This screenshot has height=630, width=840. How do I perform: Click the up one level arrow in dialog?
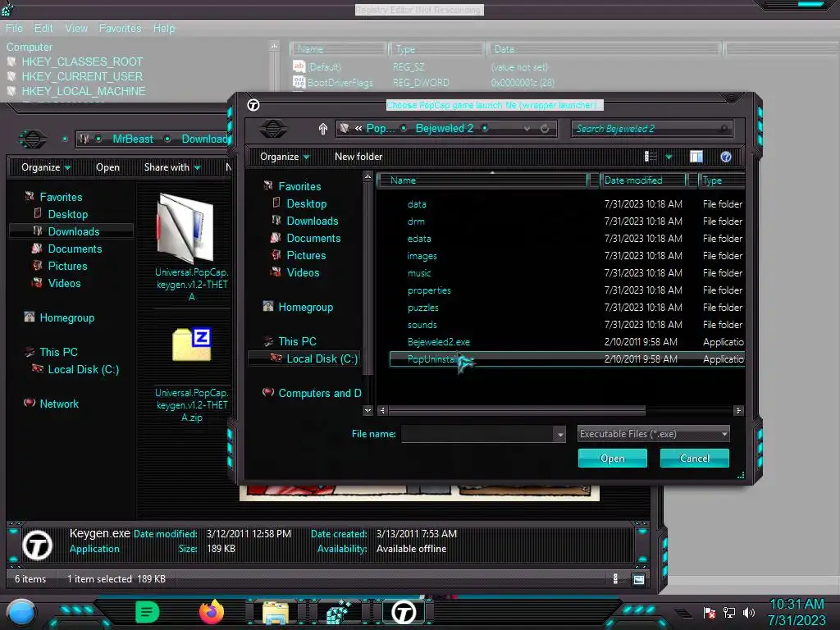(323, 129)
